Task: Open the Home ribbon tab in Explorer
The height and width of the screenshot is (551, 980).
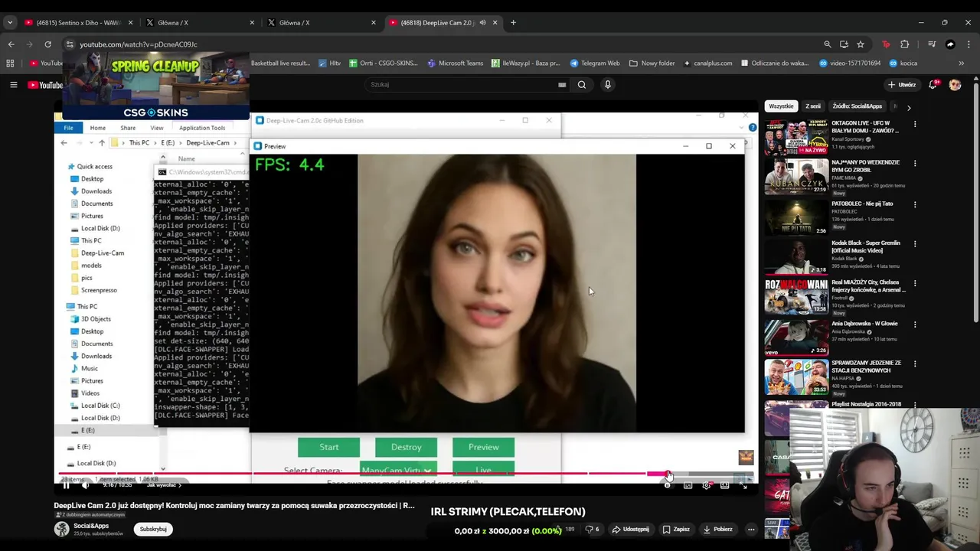Action: coord(97,128)
